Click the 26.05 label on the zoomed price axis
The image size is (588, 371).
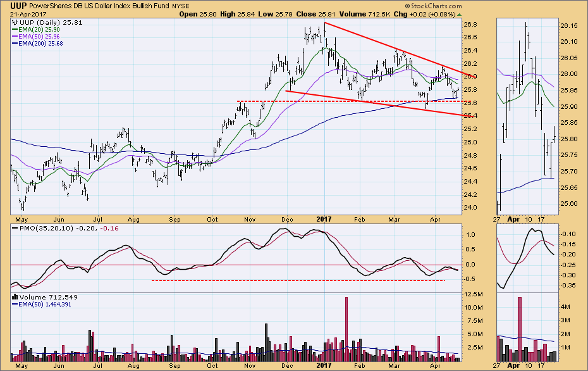tap(569, 58)
